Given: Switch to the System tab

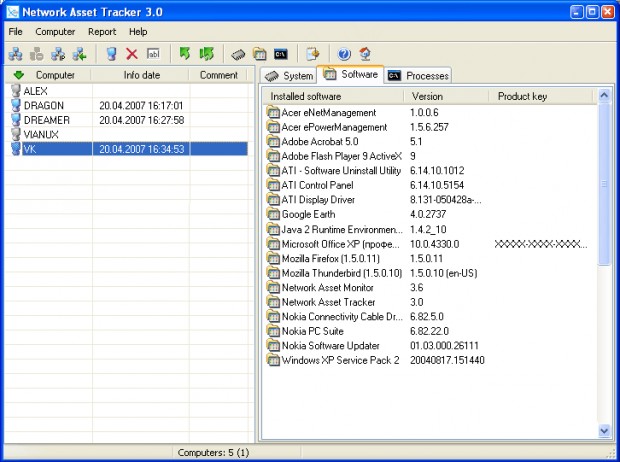Looking at the screenshot, I should [x=289, y=76].
